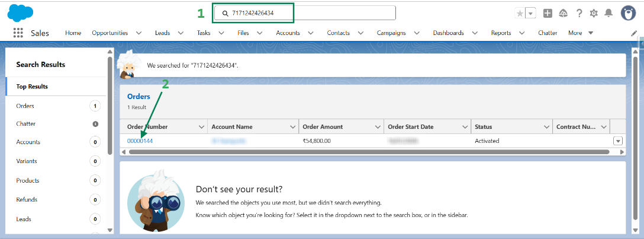Image resolution: width=644 pixels, height=239 pixels.
Task: Open the Opportunities tab
Action: tap(110, 33)
